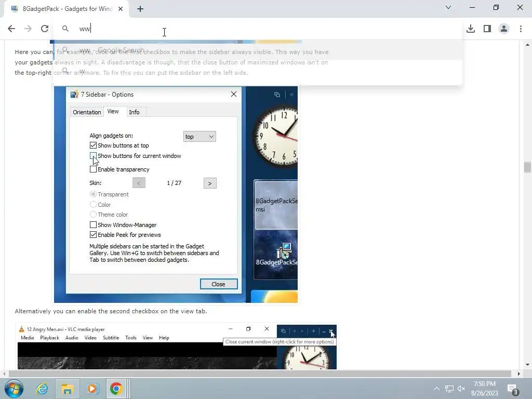Screen dimensions: 532x399
Task: Go to next skin with '>' button
Action: [x=210, y=183]
